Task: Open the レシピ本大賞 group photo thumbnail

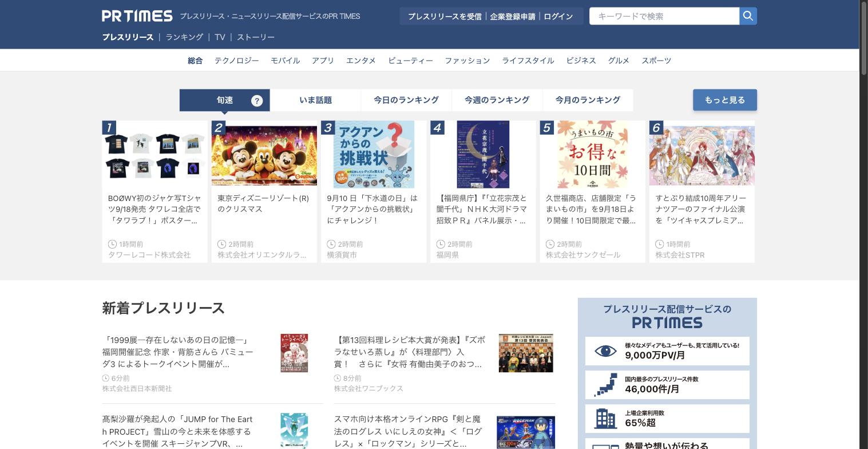Action: point(526,353)
